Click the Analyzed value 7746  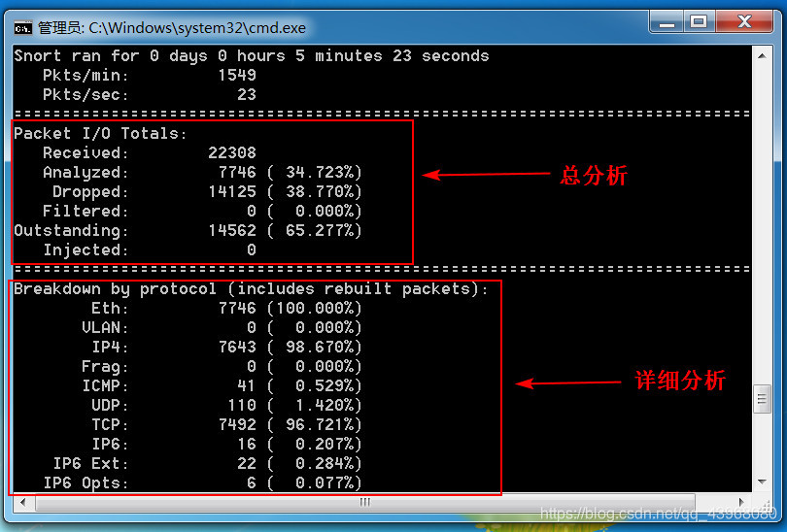237,173
